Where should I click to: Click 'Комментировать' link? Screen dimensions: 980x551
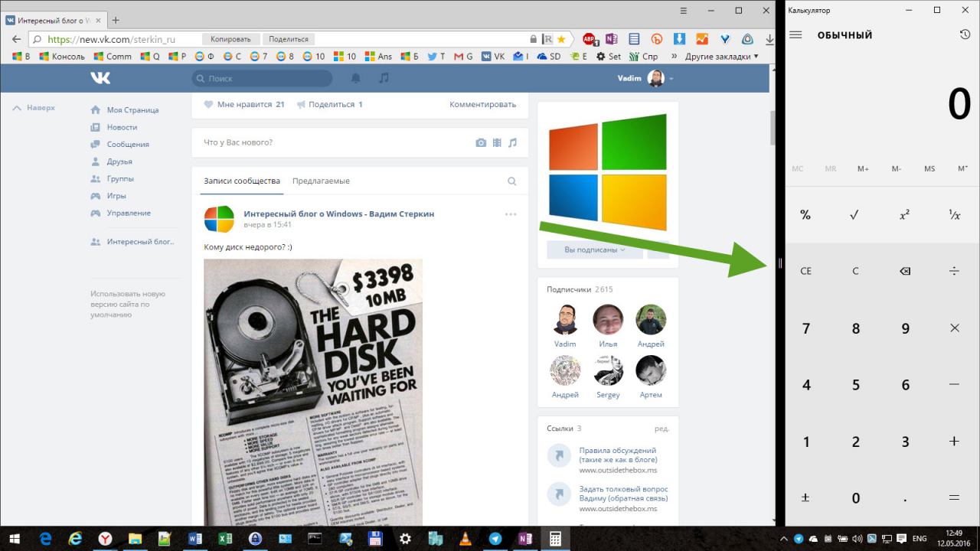[483, 104]
